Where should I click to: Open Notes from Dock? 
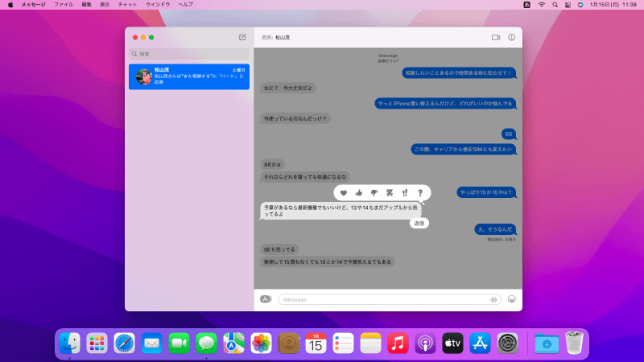370,343
